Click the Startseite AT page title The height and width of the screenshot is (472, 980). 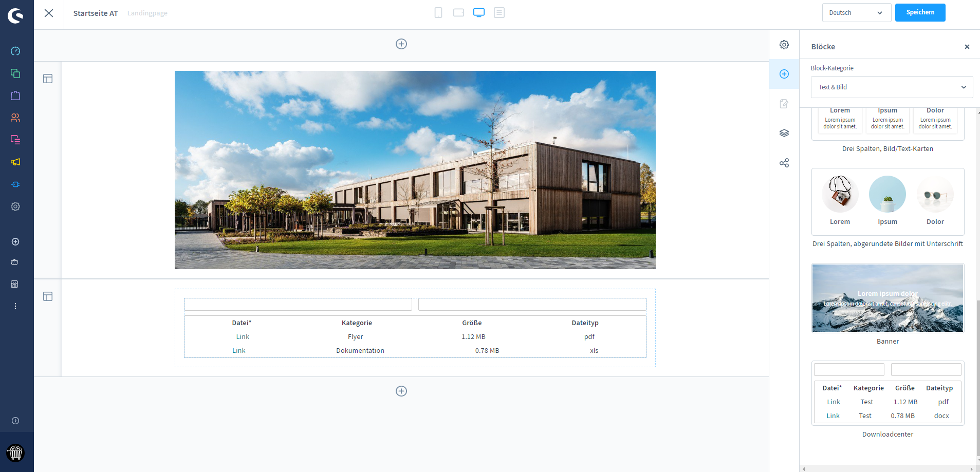tap(96, 13)
